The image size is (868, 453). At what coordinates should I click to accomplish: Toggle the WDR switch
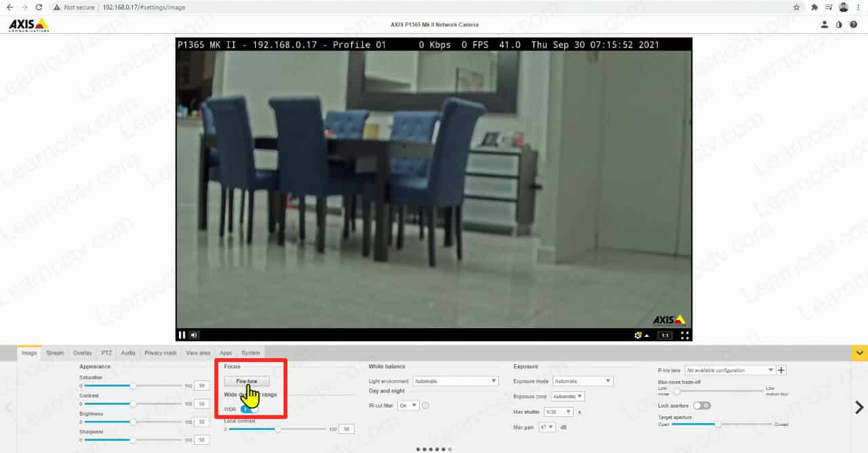(249, 409)
